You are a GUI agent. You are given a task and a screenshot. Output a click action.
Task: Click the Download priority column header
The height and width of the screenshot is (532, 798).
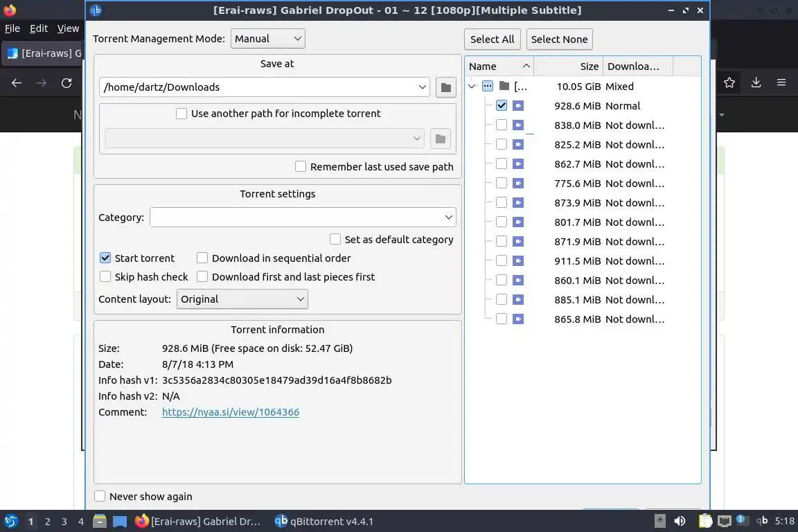pyautogui.click(x=638, y=66)
